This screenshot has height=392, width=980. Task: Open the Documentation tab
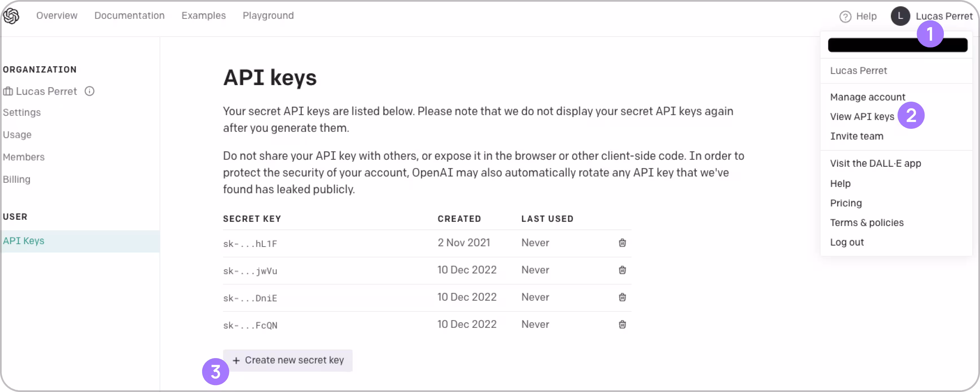129,16
